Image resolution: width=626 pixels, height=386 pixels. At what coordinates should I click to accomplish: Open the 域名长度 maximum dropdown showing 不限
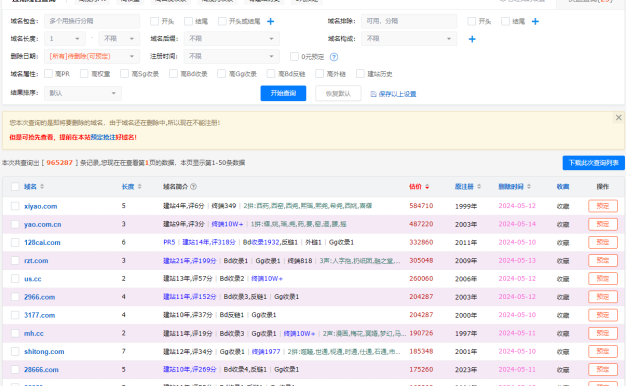tap(119, 39)
